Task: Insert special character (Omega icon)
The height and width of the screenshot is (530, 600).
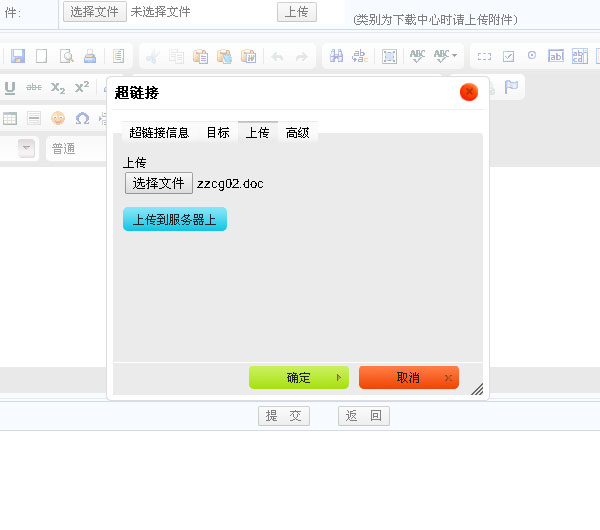Action: point(82,118)
